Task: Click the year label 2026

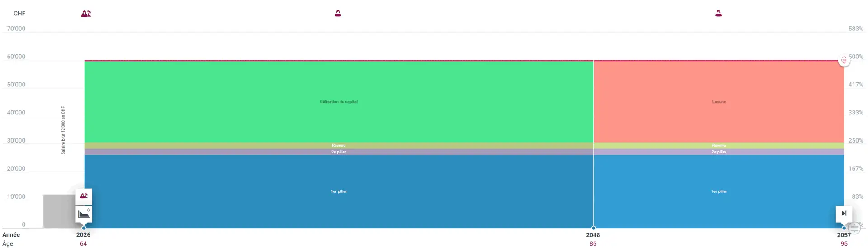Action: click(83, 235)
